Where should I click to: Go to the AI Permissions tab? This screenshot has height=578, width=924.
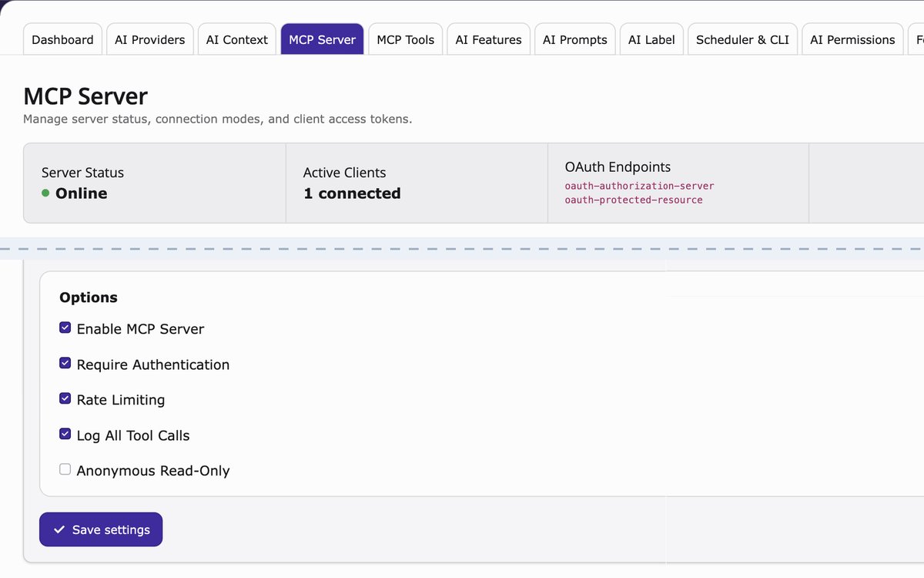(852, 39)
